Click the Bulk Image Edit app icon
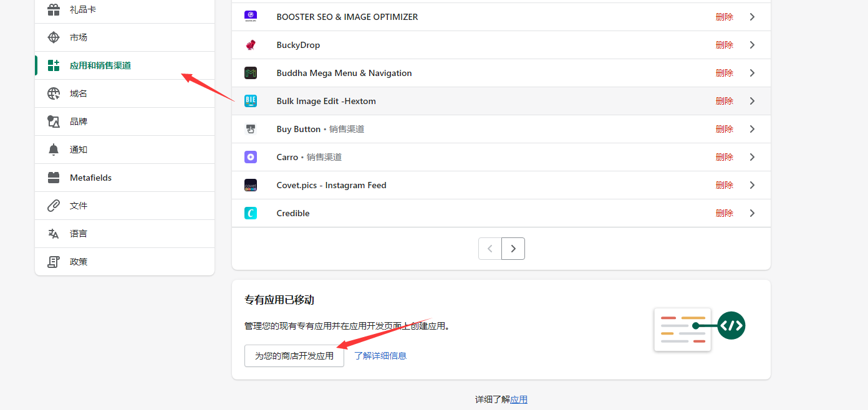This screenshot has height=410, width=868. coord(251,101)
